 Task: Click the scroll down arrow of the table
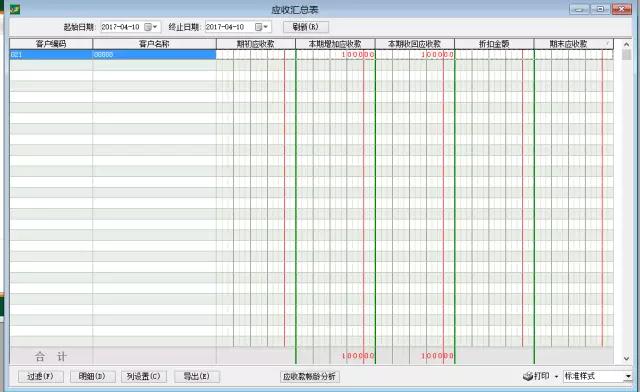627,359
